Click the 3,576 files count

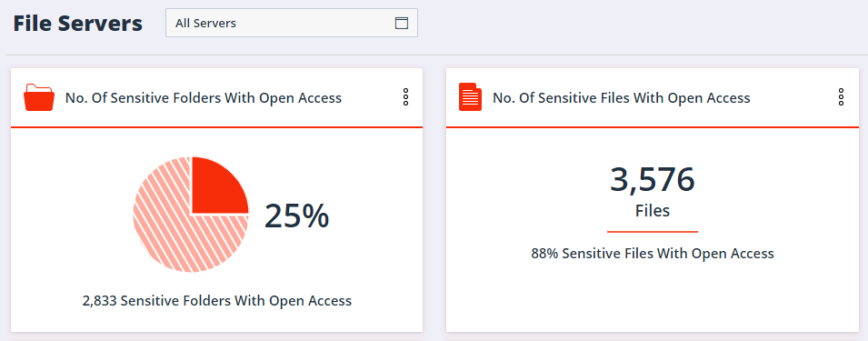tap(652, 180)
